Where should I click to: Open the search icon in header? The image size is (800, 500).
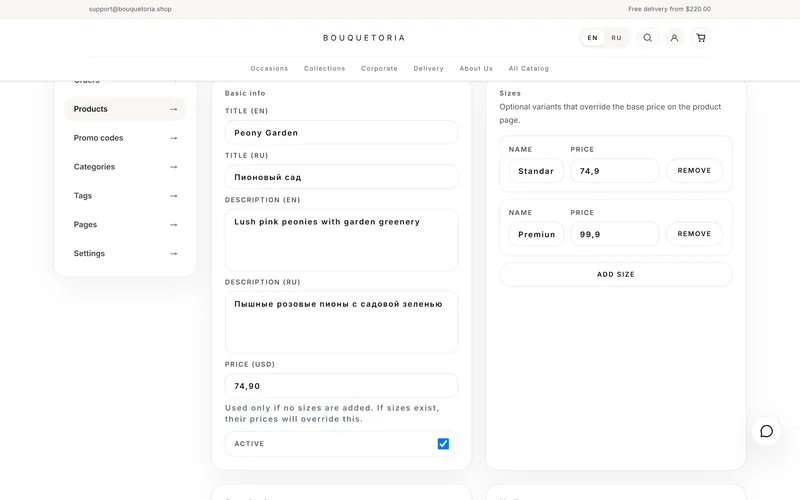[x=647, y=38]
